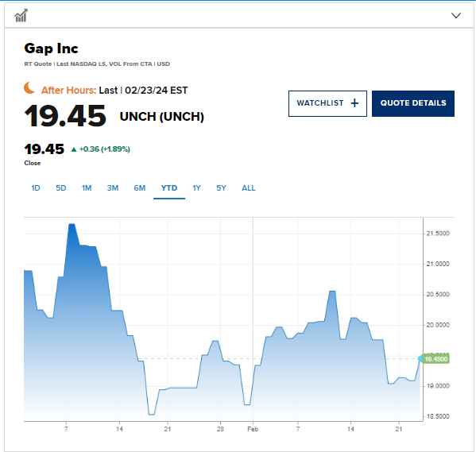Viewport: 476px width, 452px height.
Task: Open Quote Details for Gap Inc
Action: [x=413, y=103]
